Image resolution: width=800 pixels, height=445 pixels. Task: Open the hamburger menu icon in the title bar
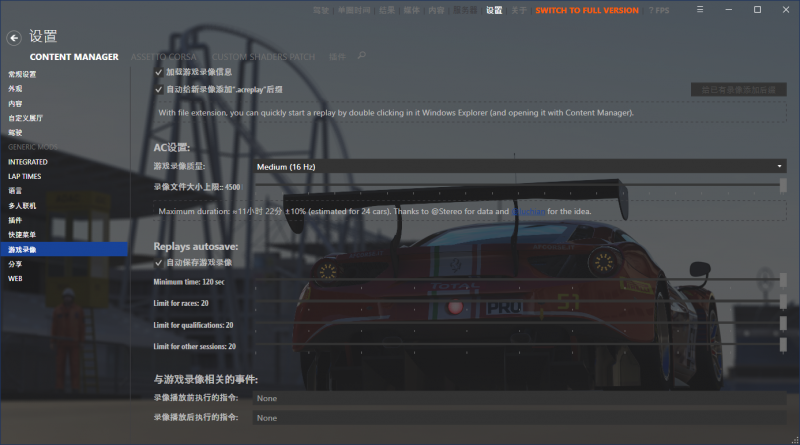[x=700, y=10]
